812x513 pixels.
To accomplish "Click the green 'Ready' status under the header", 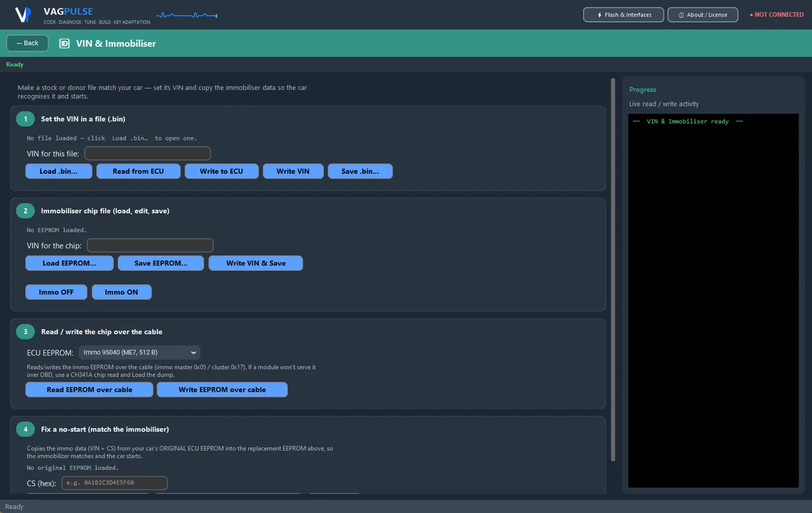I will point(15,65).
